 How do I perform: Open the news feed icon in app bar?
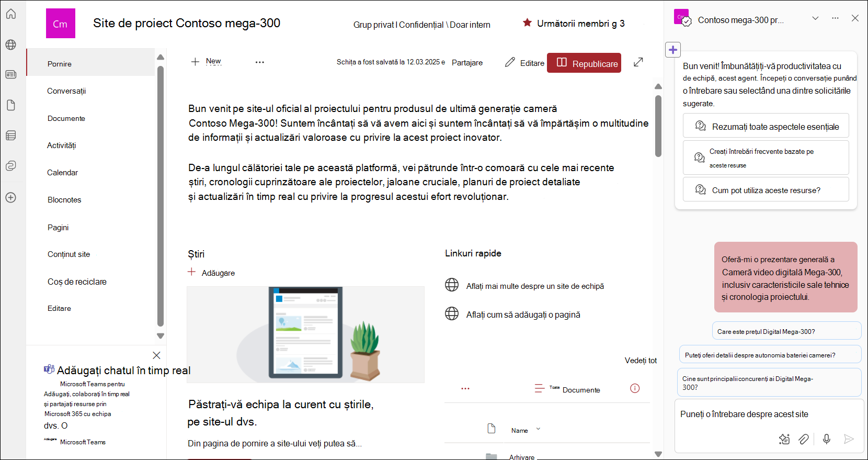(x=11, y=74)
